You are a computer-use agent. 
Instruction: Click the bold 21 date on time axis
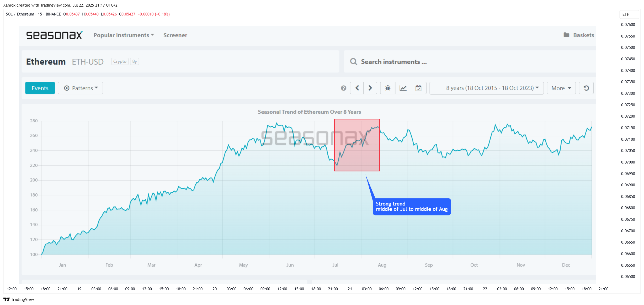(x=350, y=289)
